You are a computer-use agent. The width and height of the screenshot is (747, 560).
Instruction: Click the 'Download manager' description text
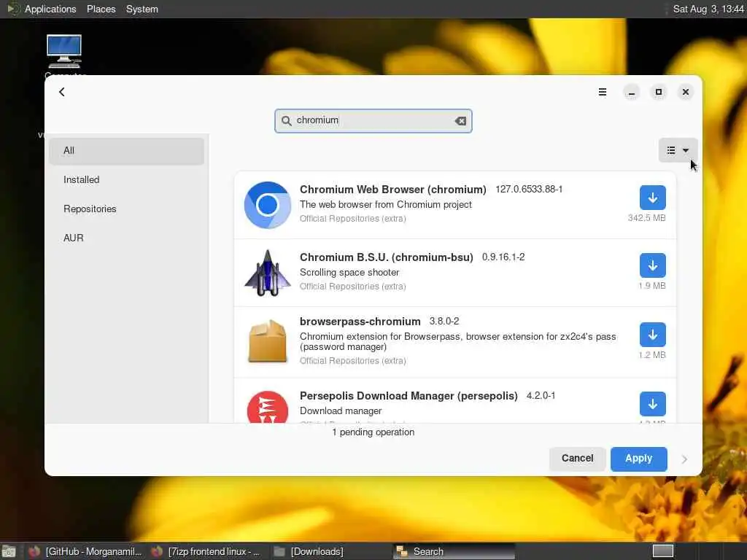[341, 411]
